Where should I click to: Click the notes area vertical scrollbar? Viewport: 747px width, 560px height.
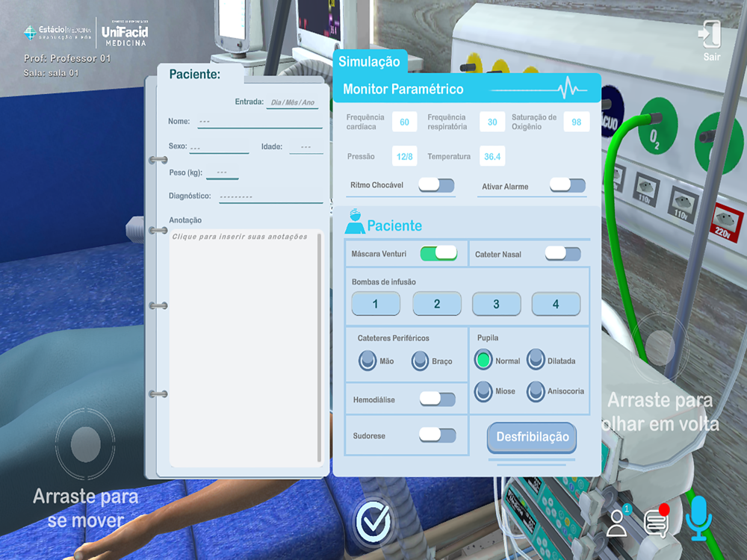(x=319, y=348)
